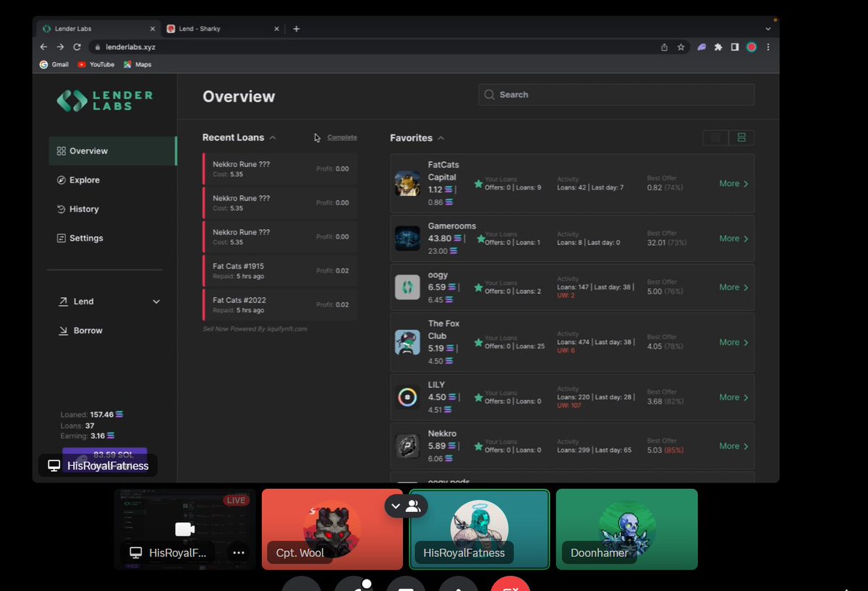This screenshot has height=591, width=868.
Task: Click the camera icon on stream preview
Action: pyautogui.click(x=184, y=530)
